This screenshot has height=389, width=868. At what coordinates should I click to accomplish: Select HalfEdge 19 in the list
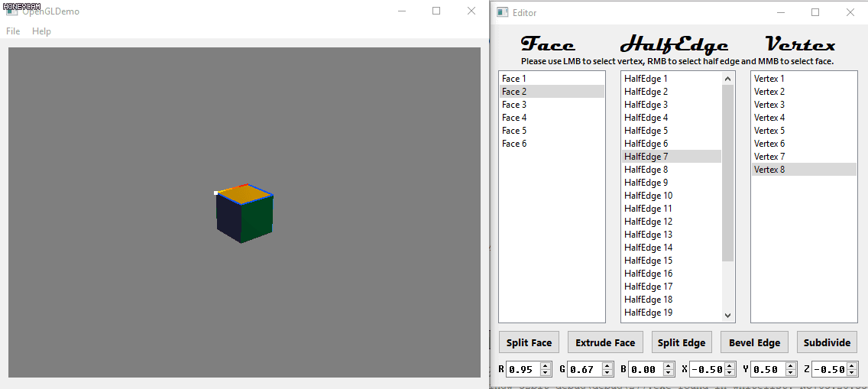(x=672, y=313)
